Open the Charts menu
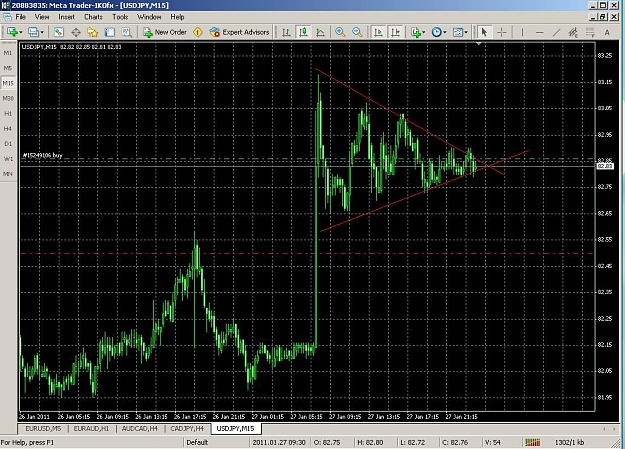625x449 pixels. point(93,17)
